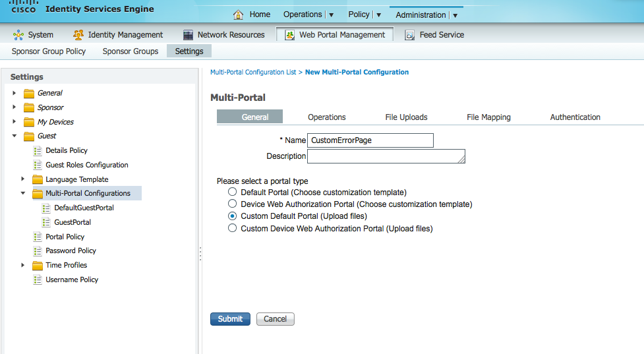Click the Multi-Portal Configurations folder icon
Image resolution: width=644 pixels, height=354 pixels.
pos(38,193)
